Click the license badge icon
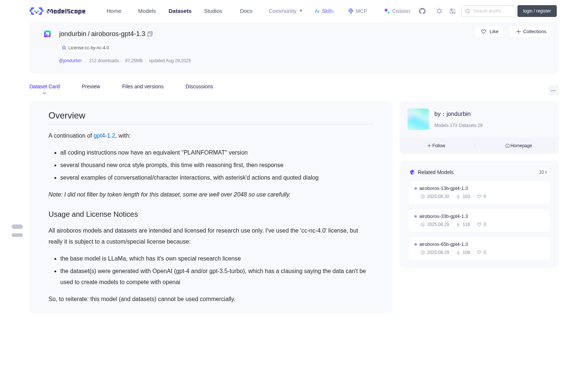 pos(64,48)
